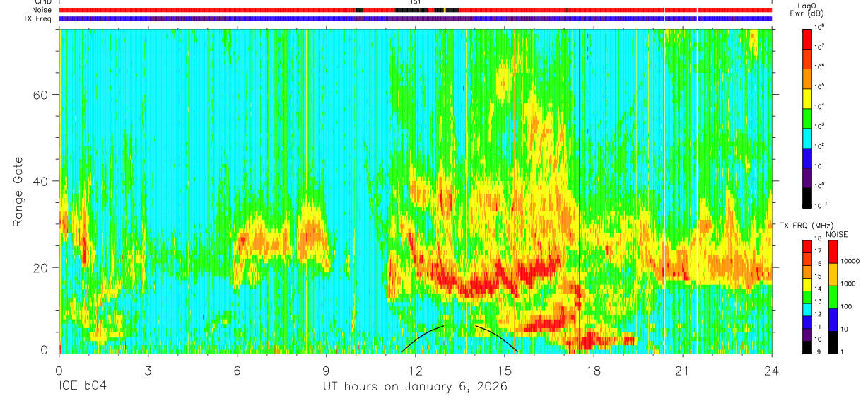Image resolution: width=868 pixels, height=401 pixels.
Task: Click the '3' UT hours tick label
Action: (x=148, y=371)
